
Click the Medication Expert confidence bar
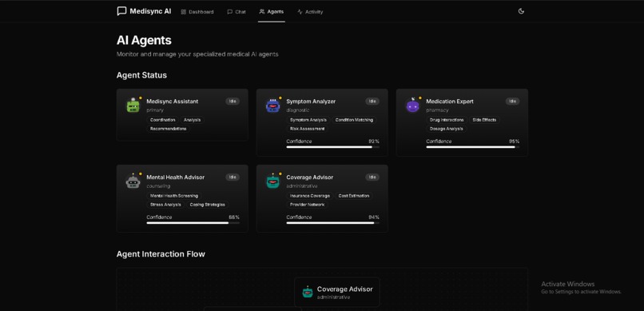pyautogui.click(x=473, y=146)
